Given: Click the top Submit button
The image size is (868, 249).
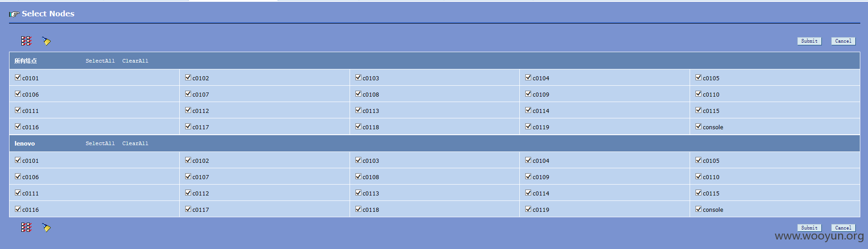Looking at the screenshot, I should pos(809,41).
